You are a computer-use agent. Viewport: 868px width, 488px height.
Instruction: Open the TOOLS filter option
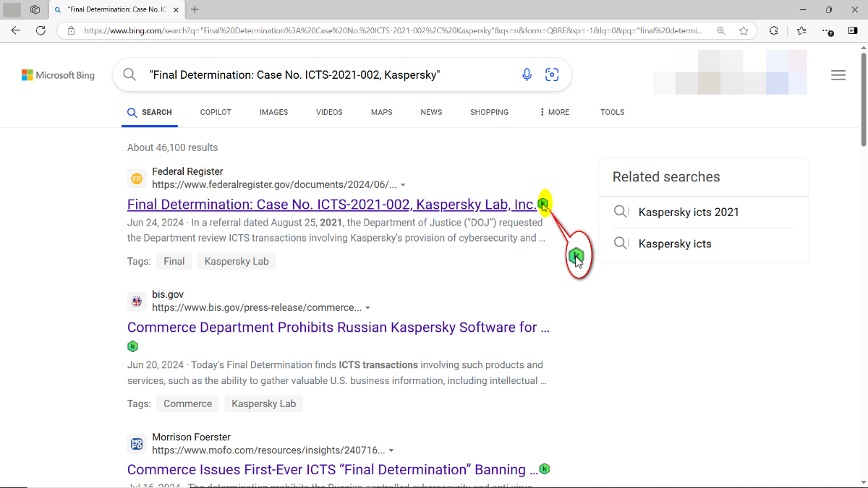point(612,112)
